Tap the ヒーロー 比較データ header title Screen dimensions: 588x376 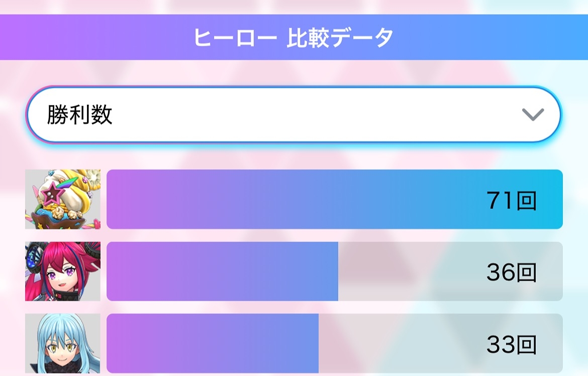click(293, 38)
